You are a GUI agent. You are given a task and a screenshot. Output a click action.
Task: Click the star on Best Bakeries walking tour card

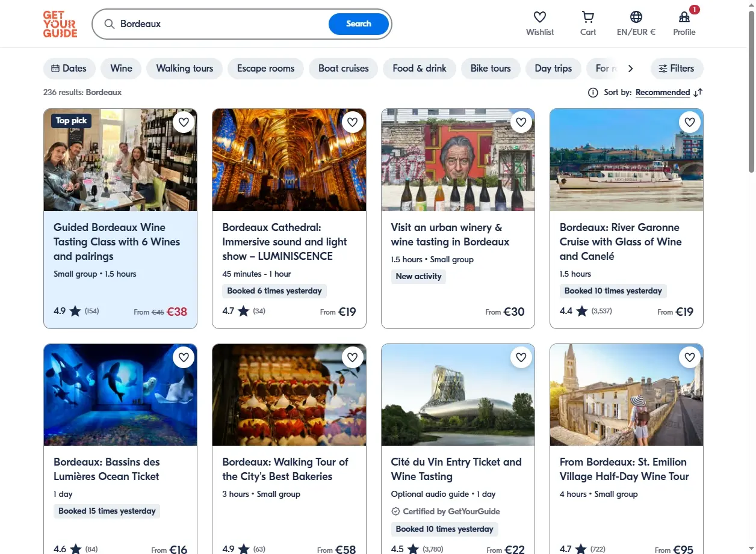(x=244, y=549)
